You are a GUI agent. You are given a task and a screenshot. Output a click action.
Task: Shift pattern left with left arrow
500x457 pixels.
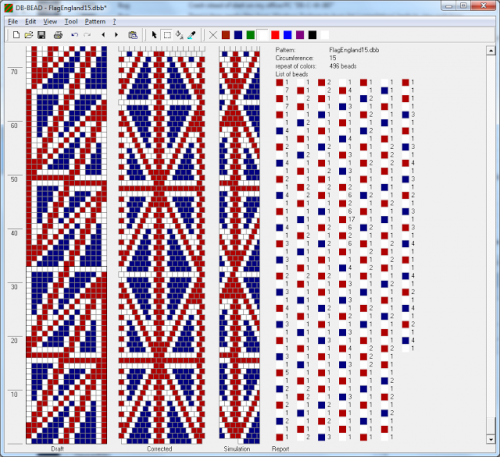point(103,35)
